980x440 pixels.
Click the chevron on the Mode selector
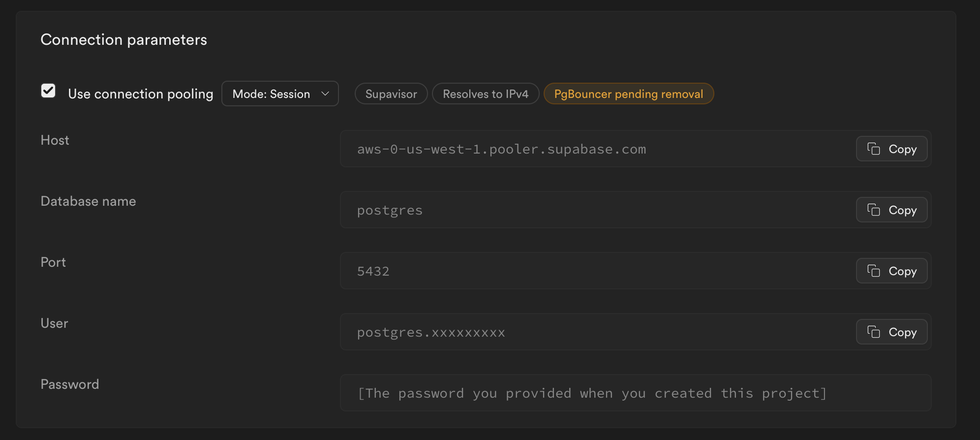coord(326,94)
